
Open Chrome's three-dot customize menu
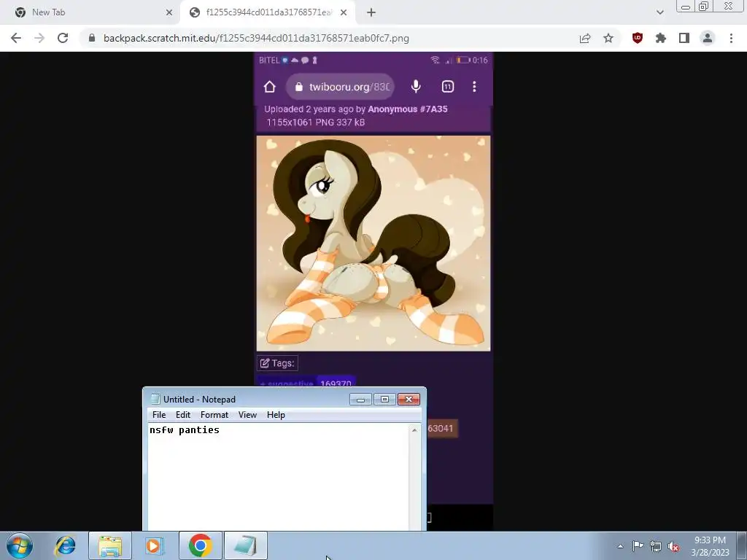pyautogui.click(x=731, y=38)
